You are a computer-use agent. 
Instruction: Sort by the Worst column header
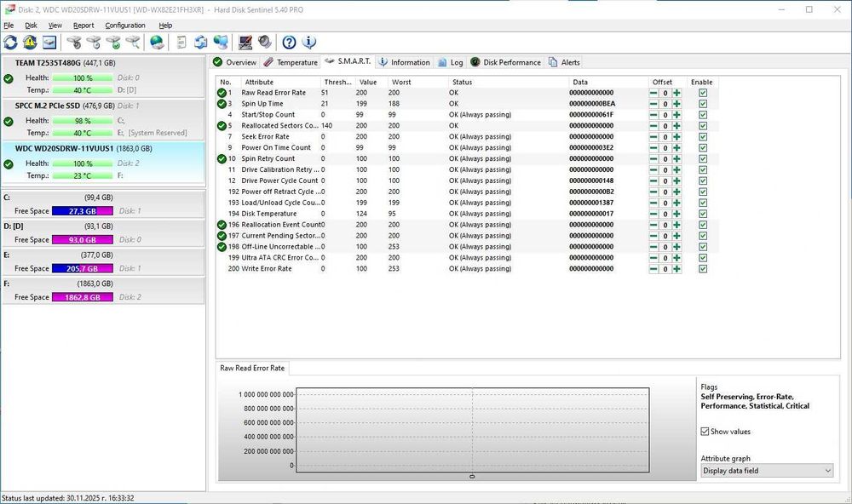pyautogui.click(x=417, y=82)
